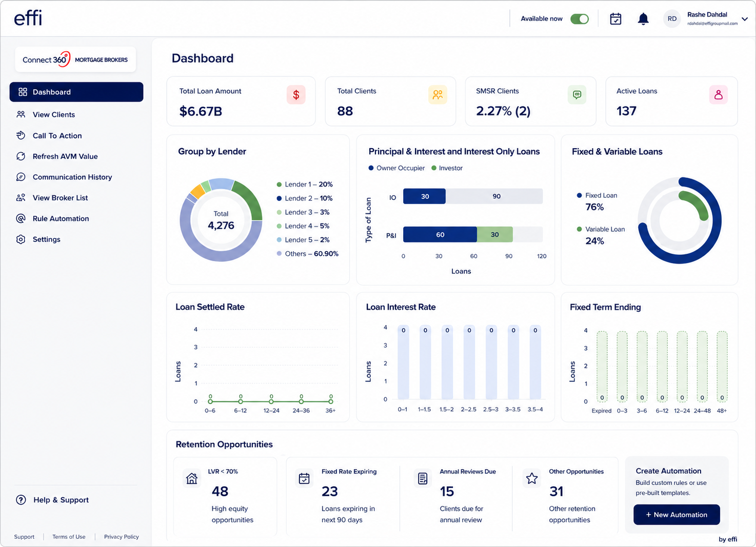Toggle Lender 3 – 3% legend entry

[303, 212]
